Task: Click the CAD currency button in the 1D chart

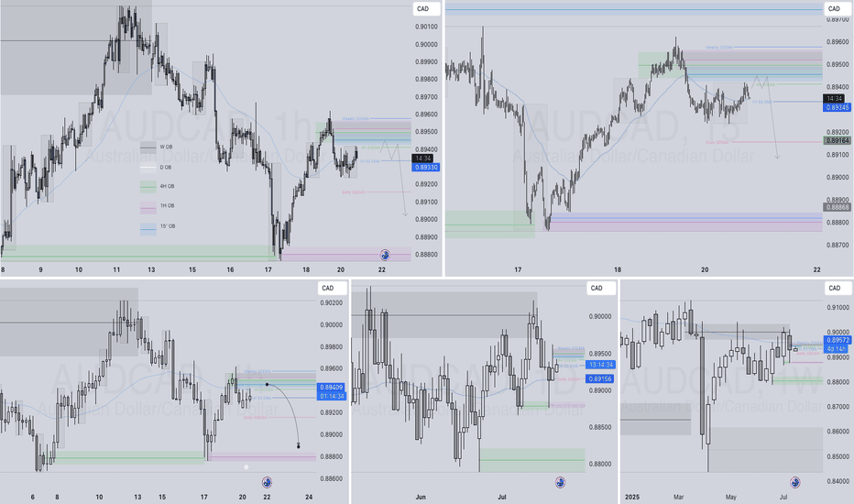Action: 600,289
